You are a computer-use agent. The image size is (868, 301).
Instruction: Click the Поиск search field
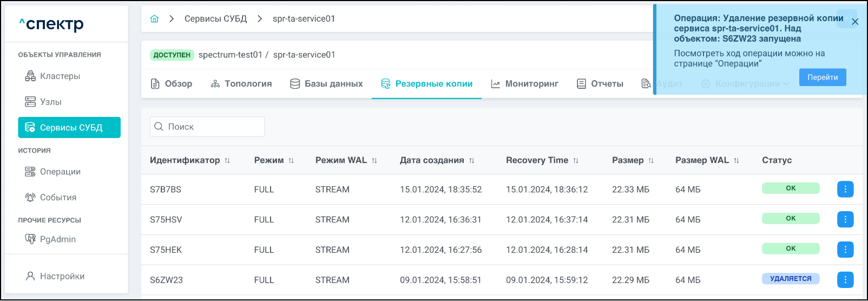[207, 127]
